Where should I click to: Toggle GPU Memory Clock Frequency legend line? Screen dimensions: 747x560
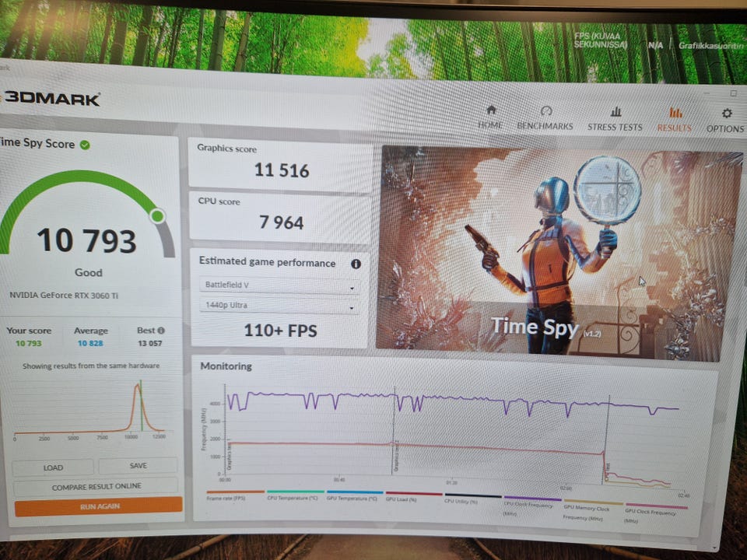point(593,502)
